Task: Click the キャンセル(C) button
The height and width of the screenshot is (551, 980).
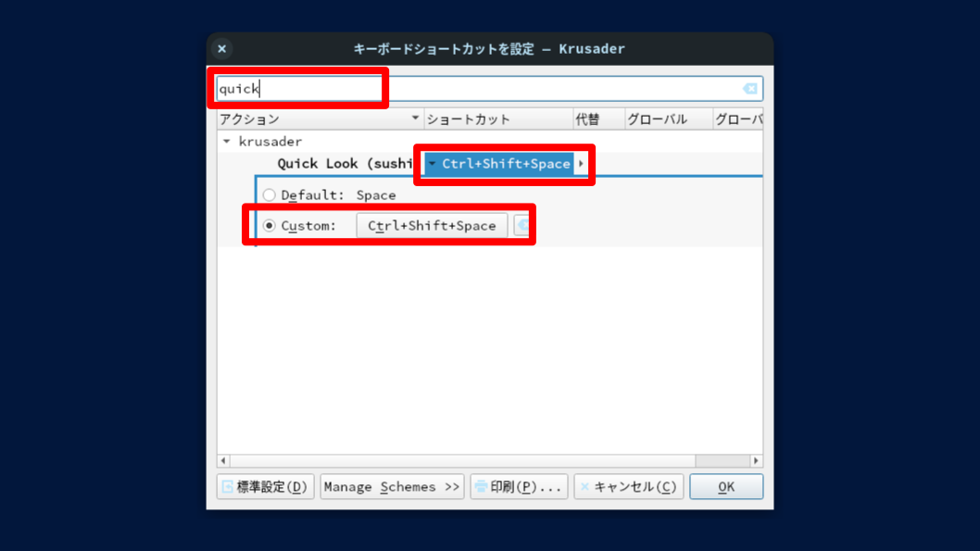Action: coord(629,487)
